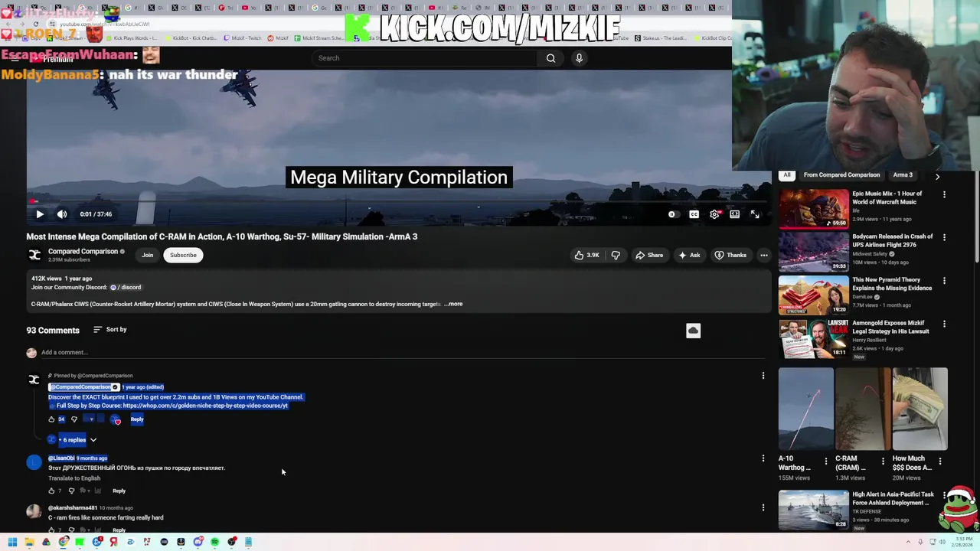Enter fullscreen mode in the player
The height and width of the screenshot is (551, 980).
[754, 214]
